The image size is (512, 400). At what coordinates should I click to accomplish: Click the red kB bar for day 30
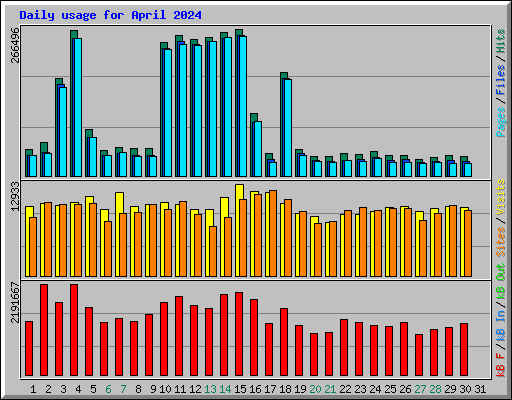tap(464, 349)
